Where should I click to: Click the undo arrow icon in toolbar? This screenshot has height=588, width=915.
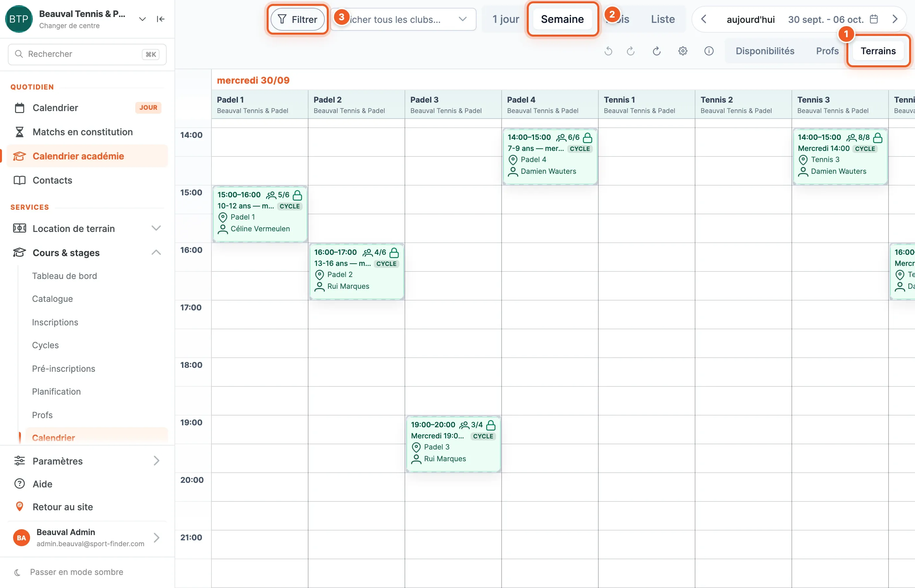click(x=608, y=51)
